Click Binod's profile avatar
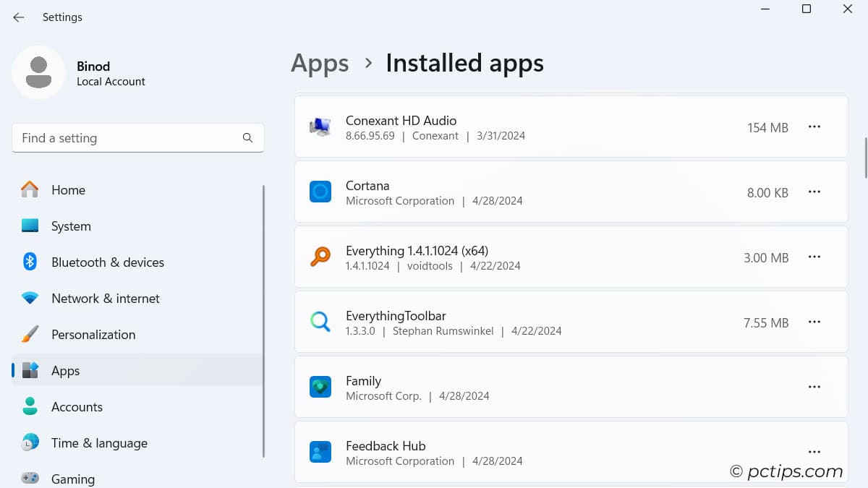868x488 pixels. pos(39,72)
